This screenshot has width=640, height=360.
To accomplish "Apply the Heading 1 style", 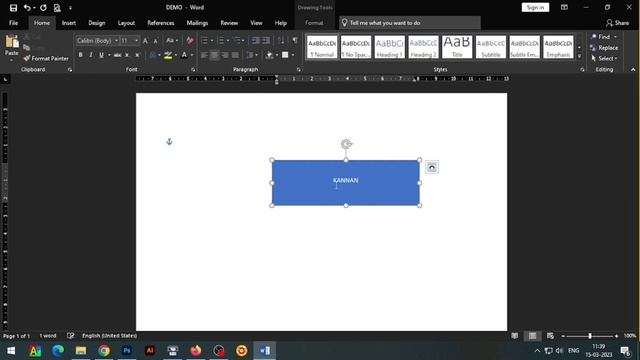I will coord(389,47).
